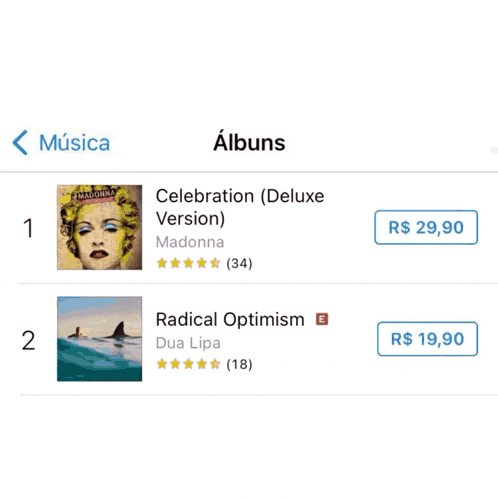Tap the Música back link
Screen dimensions: 498x498
[x=75, y=143]
